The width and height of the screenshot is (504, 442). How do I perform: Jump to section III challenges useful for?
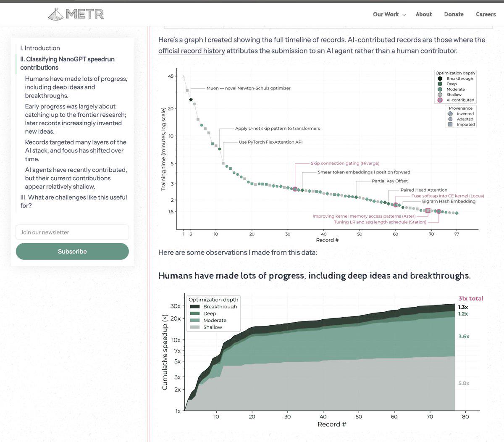(x=73, y=201)
